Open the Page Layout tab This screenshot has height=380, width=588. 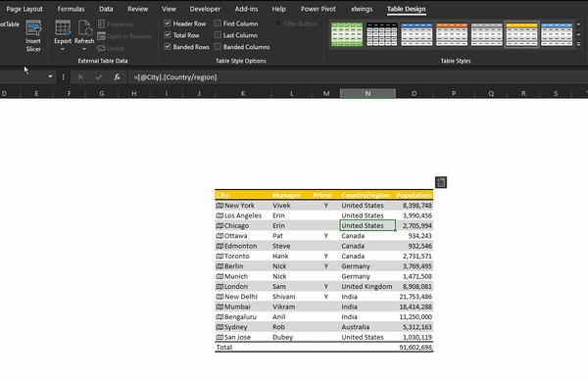coord(24,9)
